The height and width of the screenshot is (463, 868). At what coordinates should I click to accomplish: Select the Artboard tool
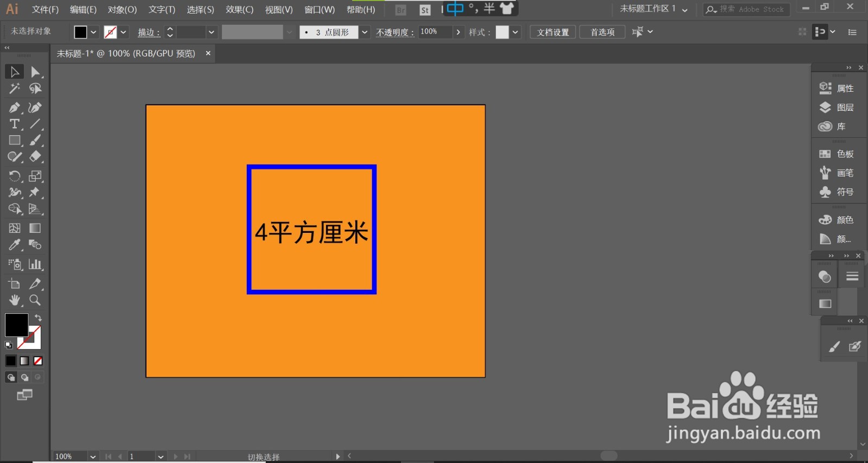pyautogui.click(x=15, y=283)
